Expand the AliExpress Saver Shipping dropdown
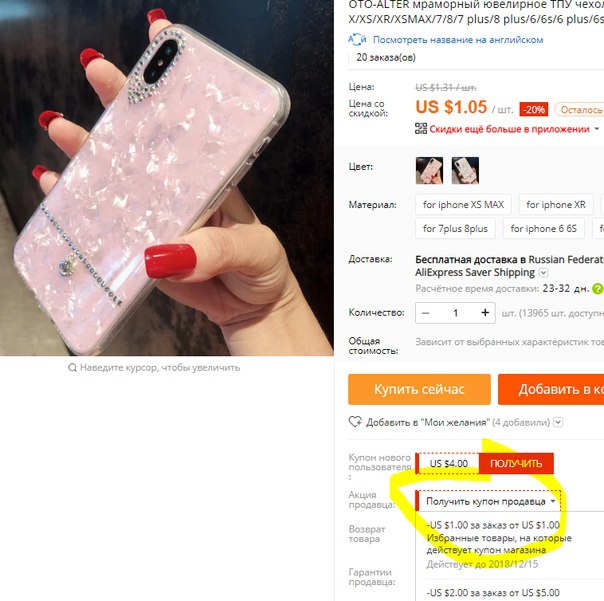The width and height of the screenshot is (604, 601). pos(543,273)
